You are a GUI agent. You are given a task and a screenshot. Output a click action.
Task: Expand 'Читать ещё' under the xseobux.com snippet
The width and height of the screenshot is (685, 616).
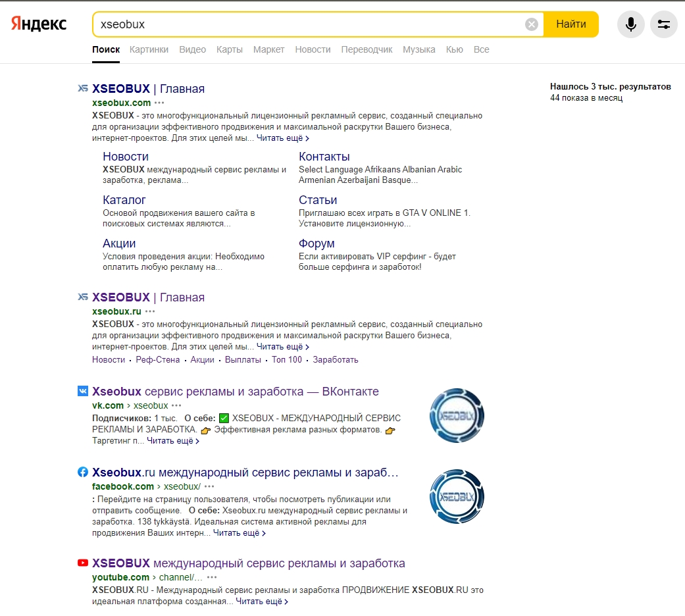coord(283,138)
